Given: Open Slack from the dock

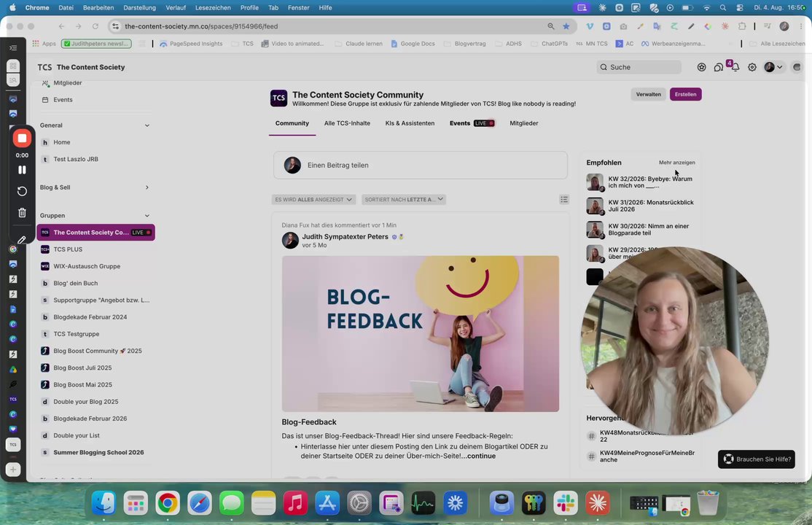Looking at the screenshot, I should pyautogui.click(x=566, y=502).
